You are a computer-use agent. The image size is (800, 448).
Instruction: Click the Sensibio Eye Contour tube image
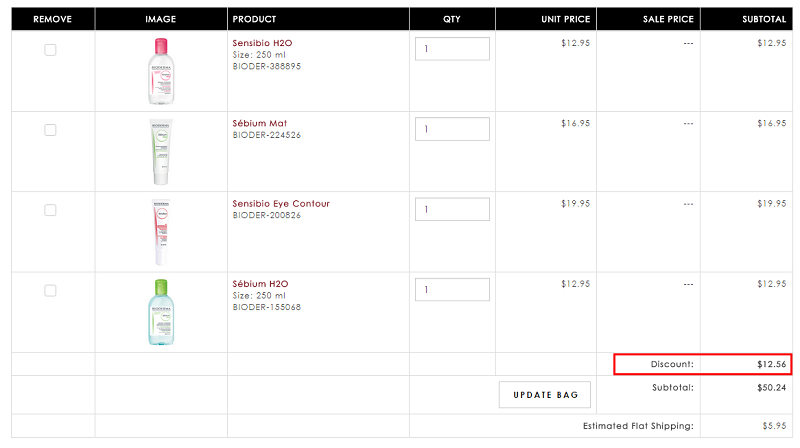tap(161, 232)
